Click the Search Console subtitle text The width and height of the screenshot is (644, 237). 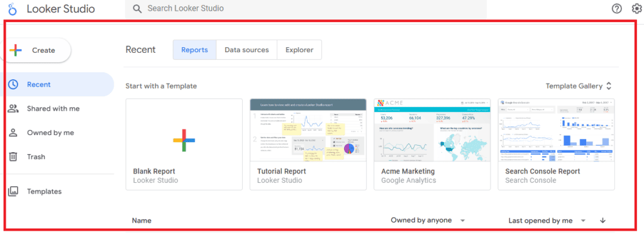pyautogui.click(x=531, y=180)
